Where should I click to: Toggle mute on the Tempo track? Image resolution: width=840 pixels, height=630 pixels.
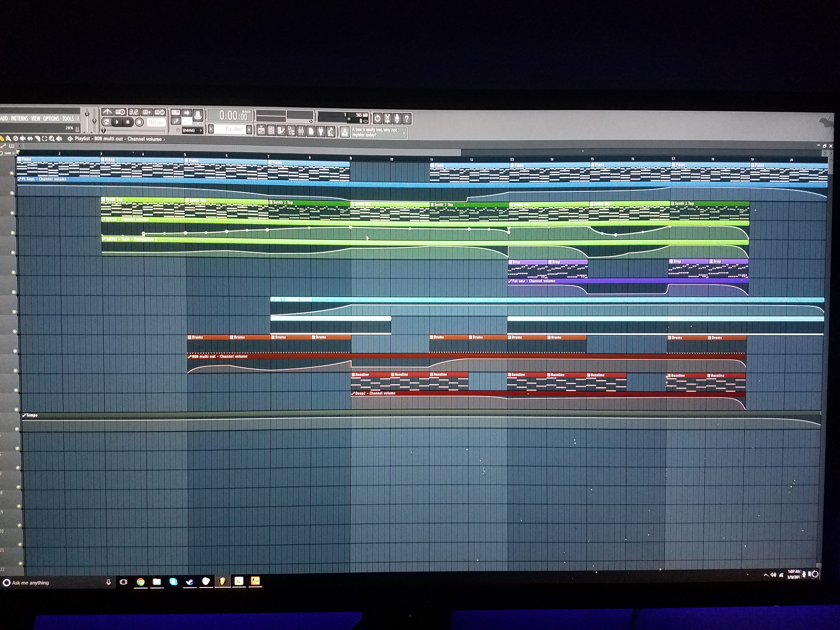(17, 429)
